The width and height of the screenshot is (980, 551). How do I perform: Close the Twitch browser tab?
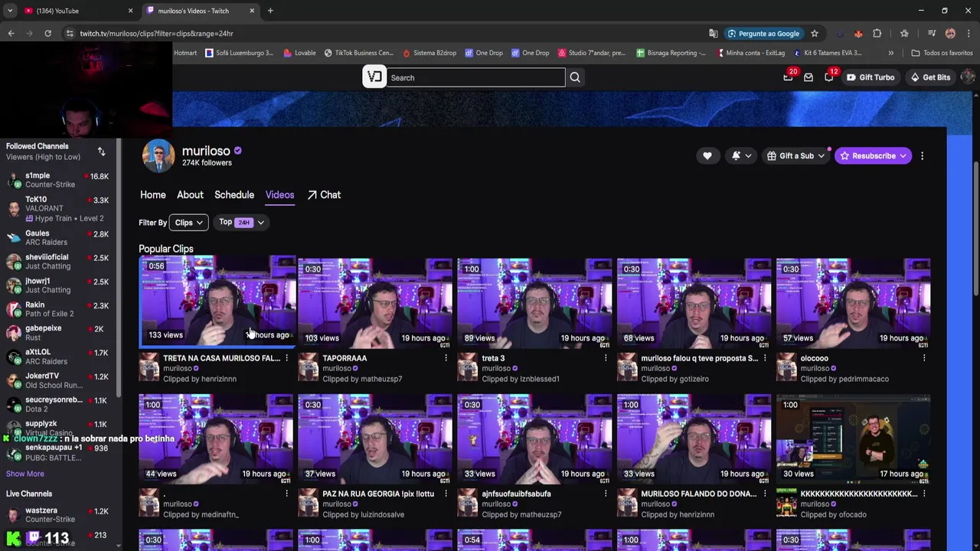click(252, 11)
